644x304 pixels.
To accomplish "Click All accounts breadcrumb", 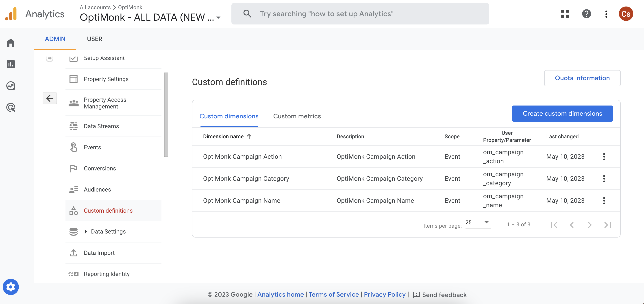I will coord(95,7).
